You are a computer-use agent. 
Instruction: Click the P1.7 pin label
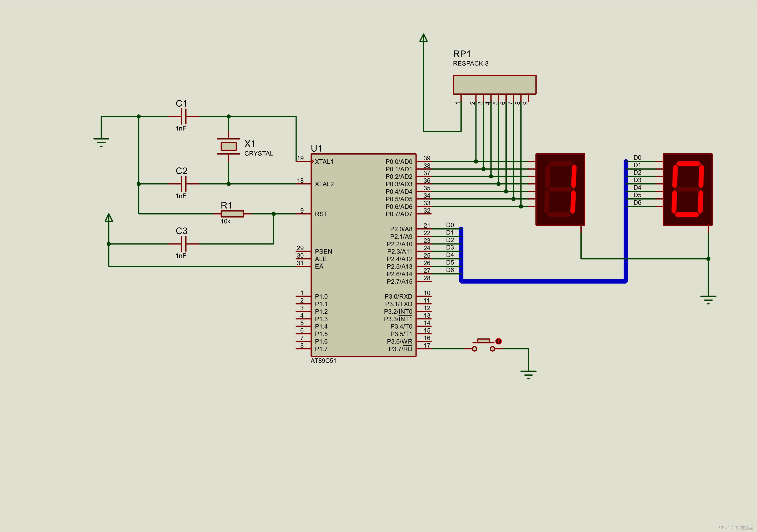pos(321,349)
